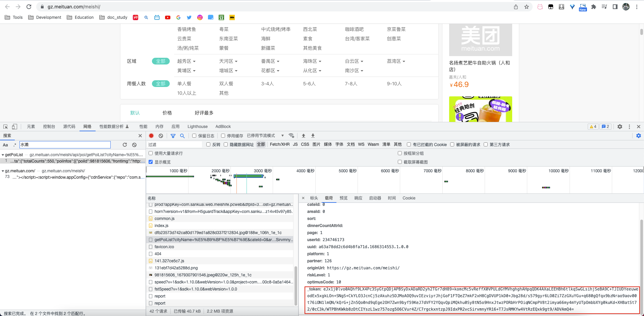Toggle hide data URLs checkbox
Viewport: 644px width, 316px height.
[x=226, y=144]
